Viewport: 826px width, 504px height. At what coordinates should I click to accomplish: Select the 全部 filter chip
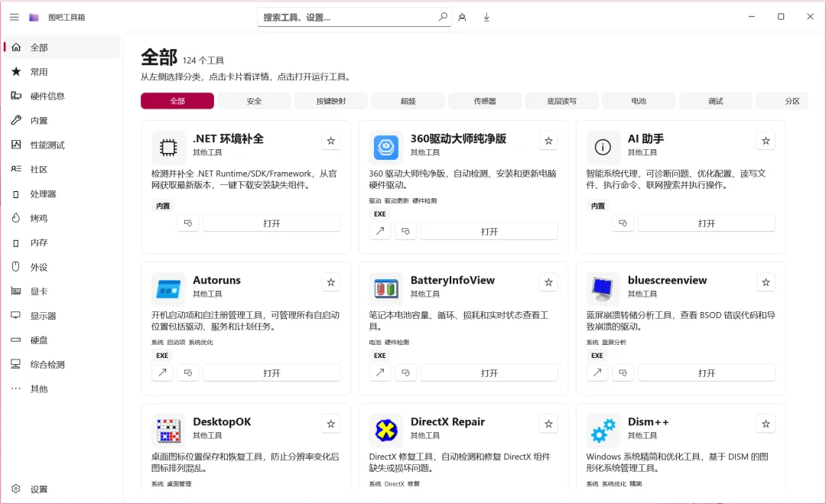(177, 101)
